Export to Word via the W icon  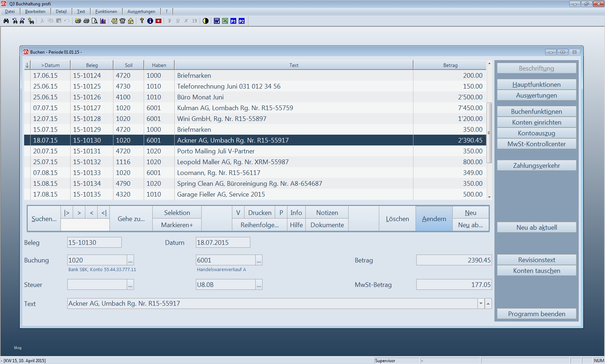(216, 21)
